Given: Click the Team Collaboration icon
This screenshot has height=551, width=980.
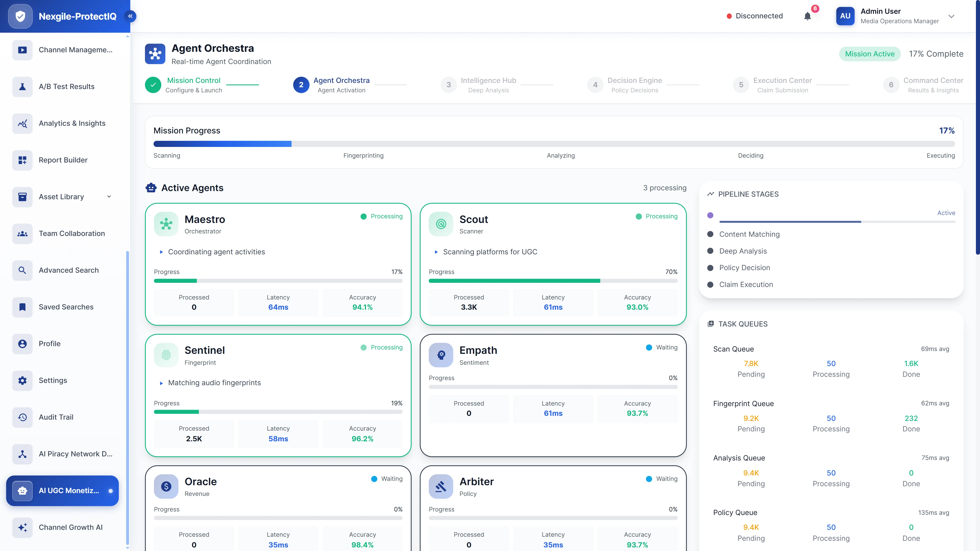Looking at the screenshot, I should tap(22, 233).
